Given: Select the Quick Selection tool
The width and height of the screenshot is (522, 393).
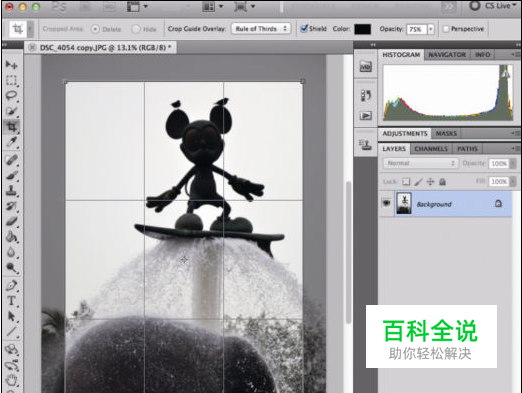Looking at the screenshot, I should tap(11, 111).
